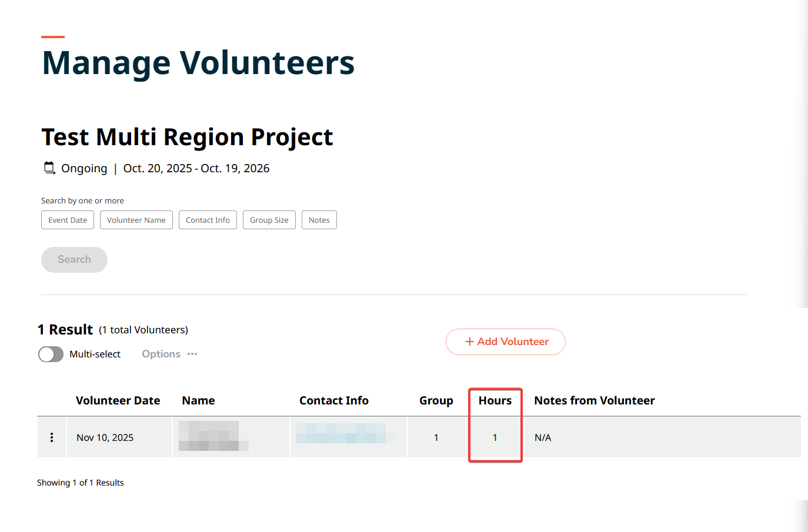This screenshot has width=808, height=532.
Task: Click the plus icon on Add Volunteer
Action: pyautogui.click(x=469, y=342)
